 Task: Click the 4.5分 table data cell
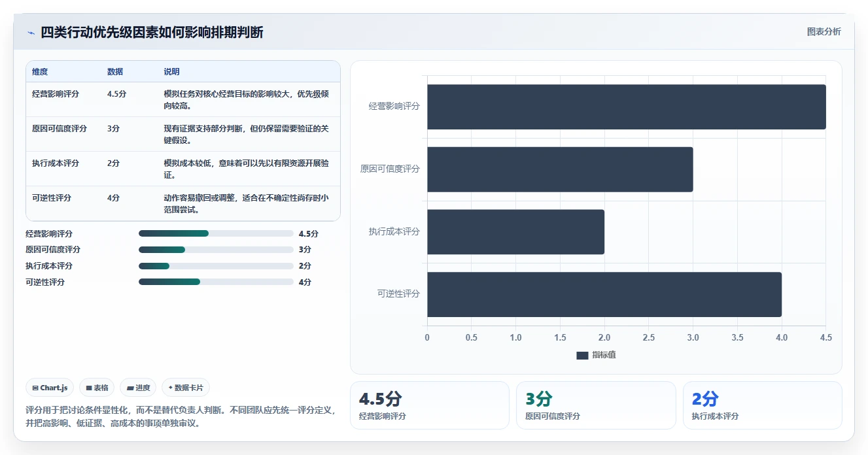(116, 94)
